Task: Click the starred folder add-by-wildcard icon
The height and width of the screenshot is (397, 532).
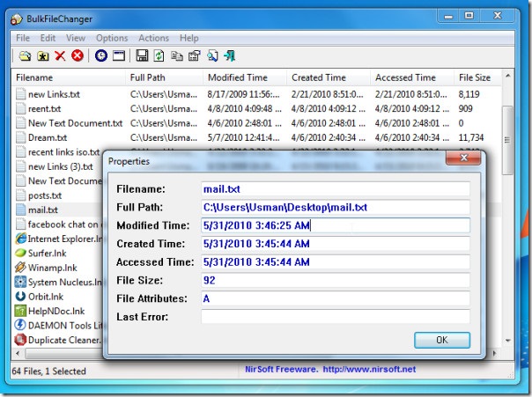Action: (x=41, y=56)
